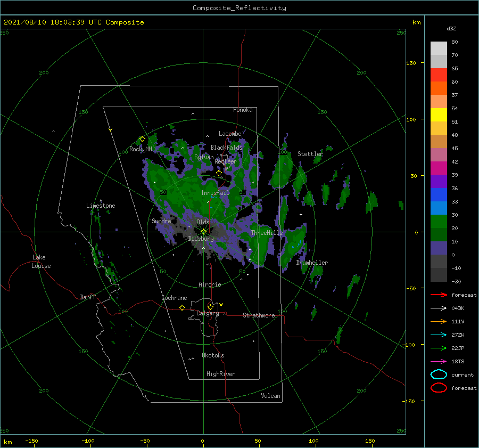
Task: Select the green 30 dBZ color swatch
Action: [x=439, y=221]
